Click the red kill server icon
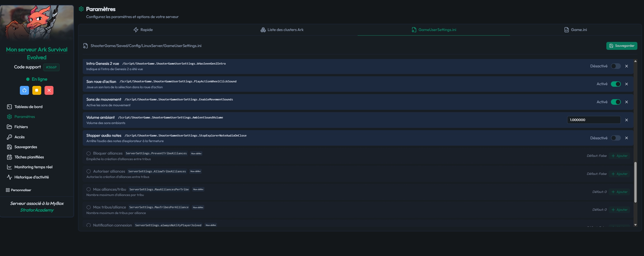The image size is (644, 256). (49, 90)
